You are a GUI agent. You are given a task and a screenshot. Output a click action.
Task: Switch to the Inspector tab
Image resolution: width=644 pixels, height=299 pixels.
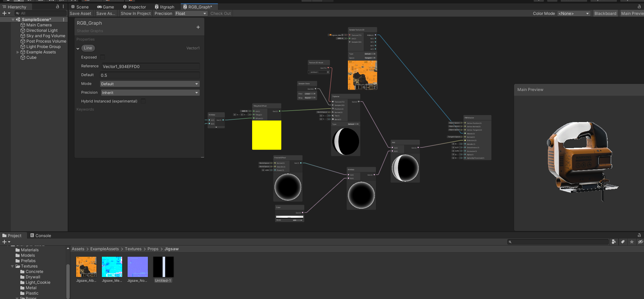[135, 7]
